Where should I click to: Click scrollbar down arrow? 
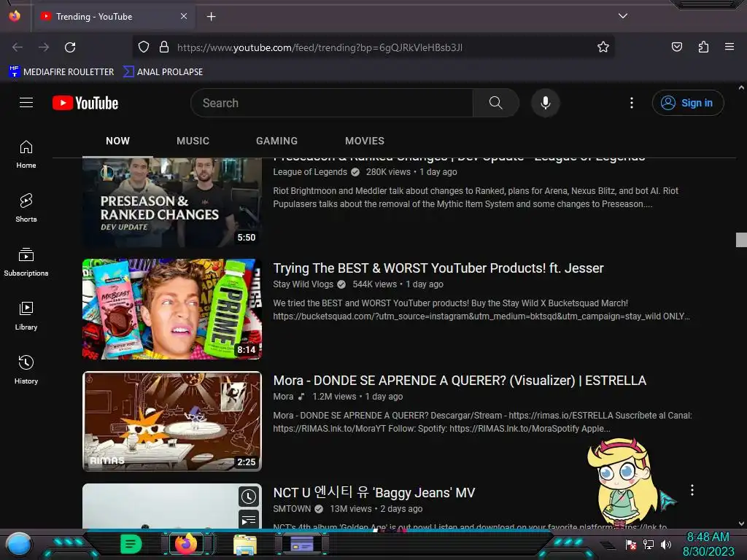pyautogui.click(x=741, y=524)
